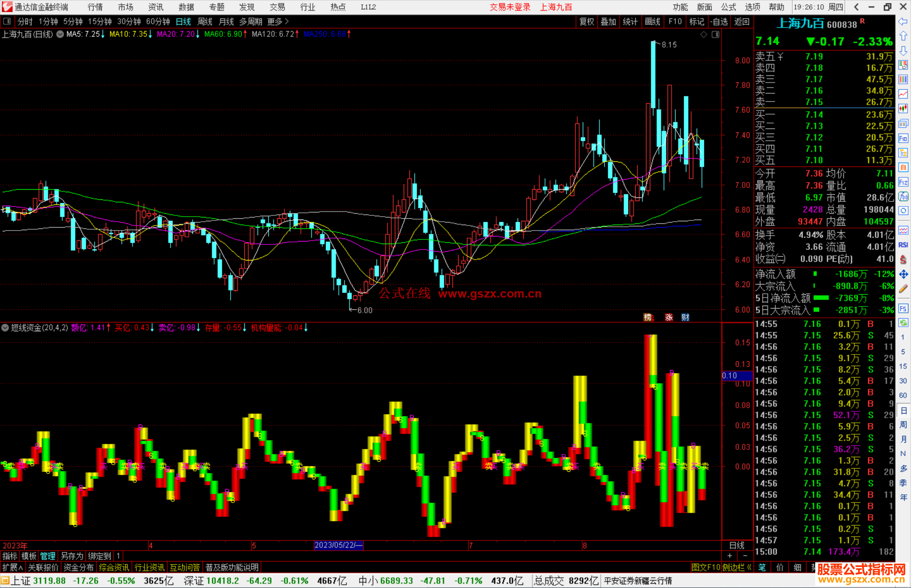Click the 复权 button
This screenshot has height=588, width=911.
coord(587,21)
